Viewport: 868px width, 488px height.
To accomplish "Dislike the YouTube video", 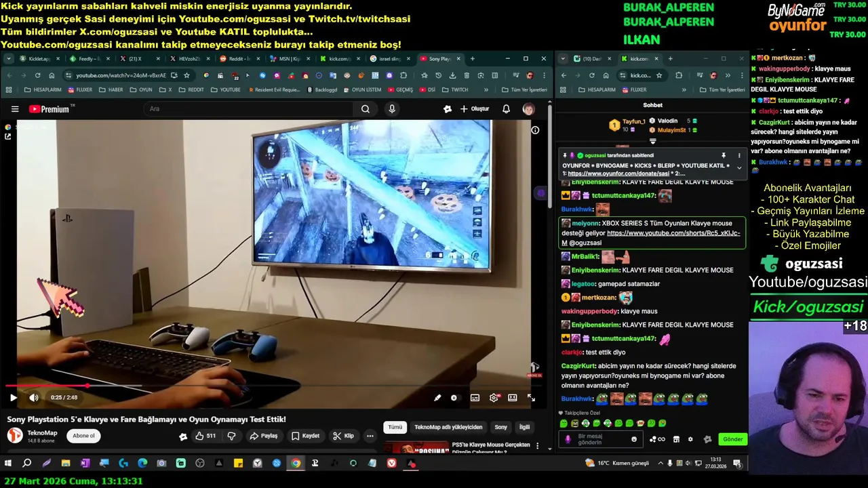I will (x=231, y=436).
